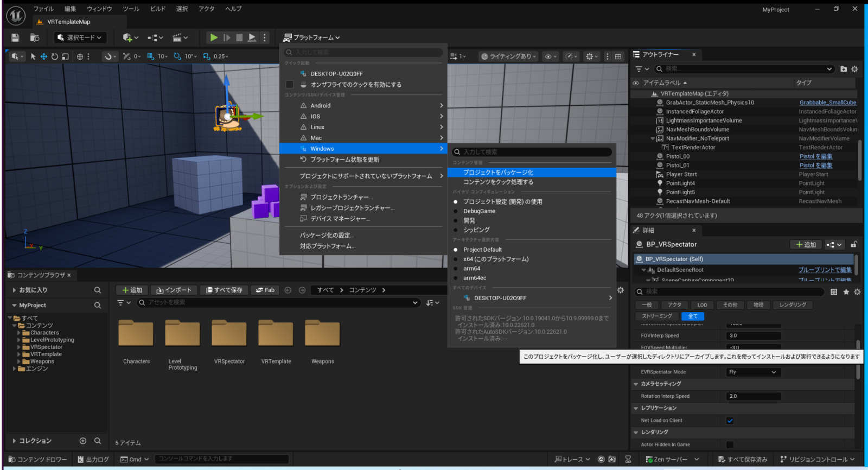
Task: Expand the エンジン tree node
Action: pos(14,369)
